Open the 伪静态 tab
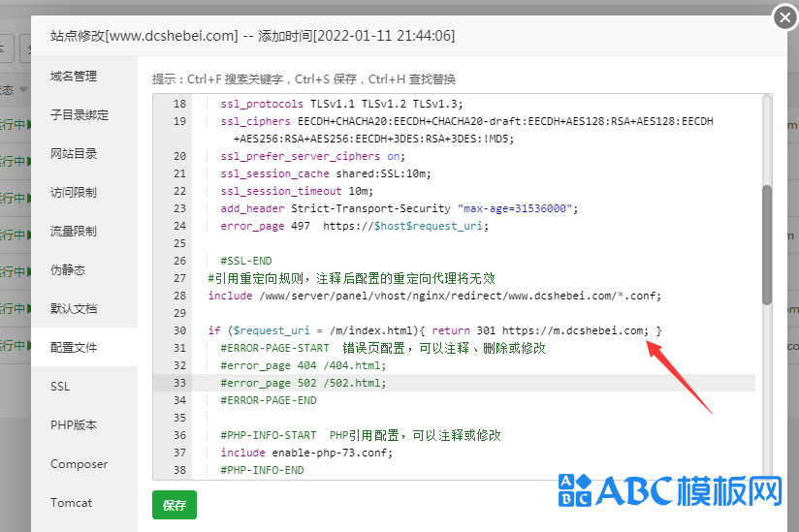799x532 pixels. tap(68, 269)
